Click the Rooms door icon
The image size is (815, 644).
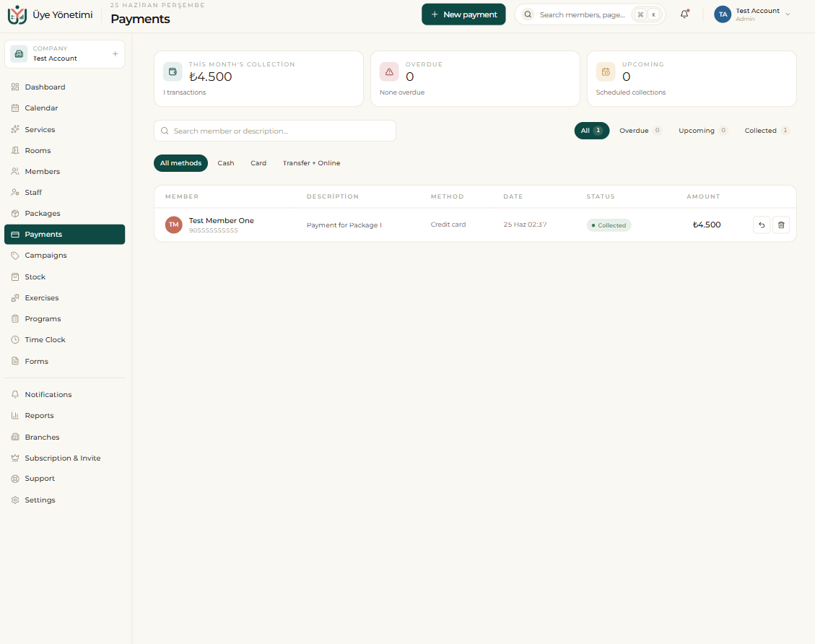pos(15,150)
